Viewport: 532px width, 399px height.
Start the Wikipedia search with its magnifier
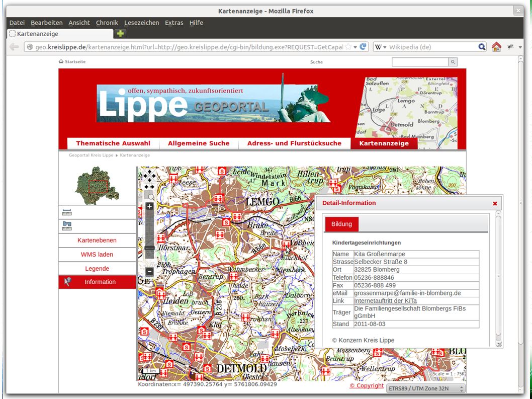click(x=482, y=47)
